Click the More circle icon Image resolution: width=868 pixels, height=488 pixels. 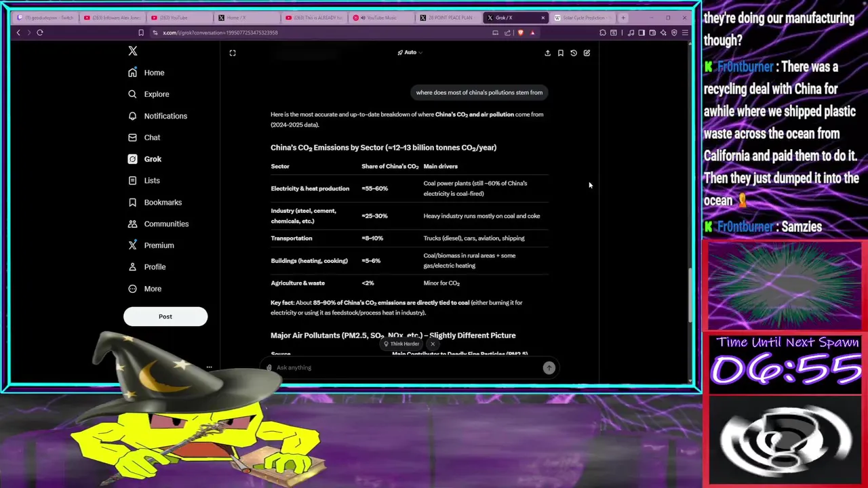(x=132, y=289)
